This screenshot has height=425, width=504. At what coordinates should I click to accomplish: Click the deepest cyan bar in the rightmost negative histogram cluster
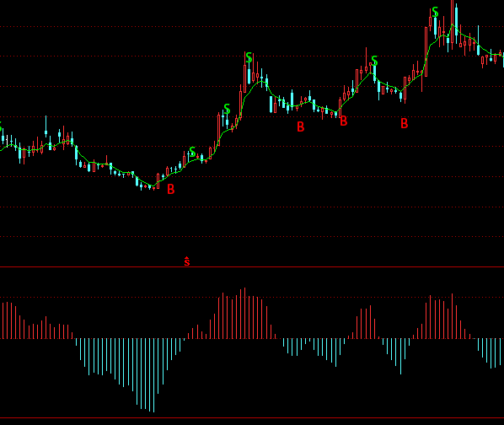[x=491, y=353]
